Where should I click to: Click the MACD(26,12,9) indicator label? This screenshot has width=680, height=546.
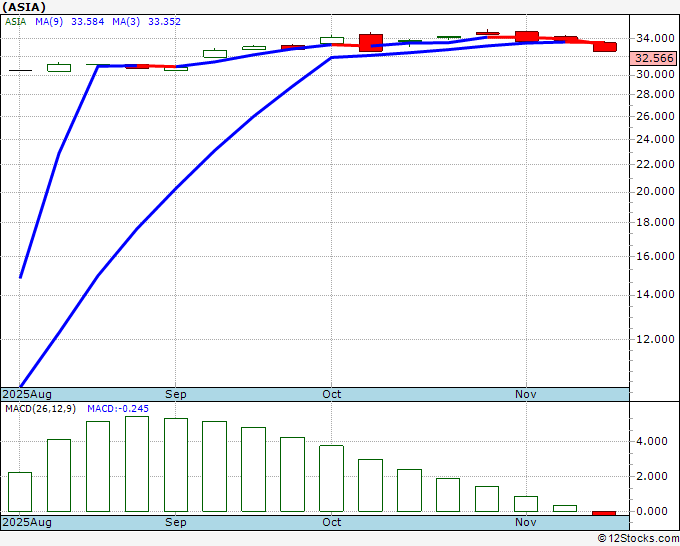coord(40,409)
